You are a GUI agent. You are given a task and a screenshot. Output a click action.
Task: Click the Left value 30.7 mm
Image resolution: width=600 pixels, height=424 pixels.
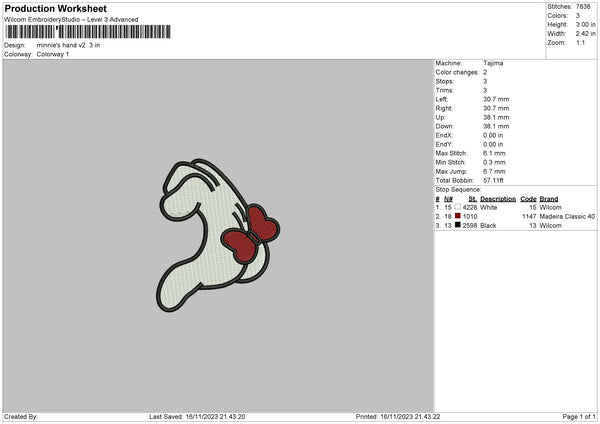[x=496, y=99]
